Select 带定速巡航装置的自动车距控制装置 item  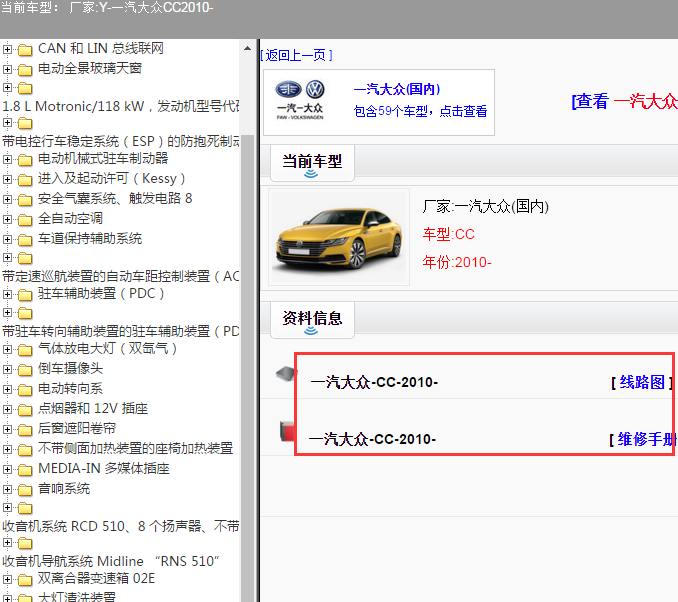[121, 276]
